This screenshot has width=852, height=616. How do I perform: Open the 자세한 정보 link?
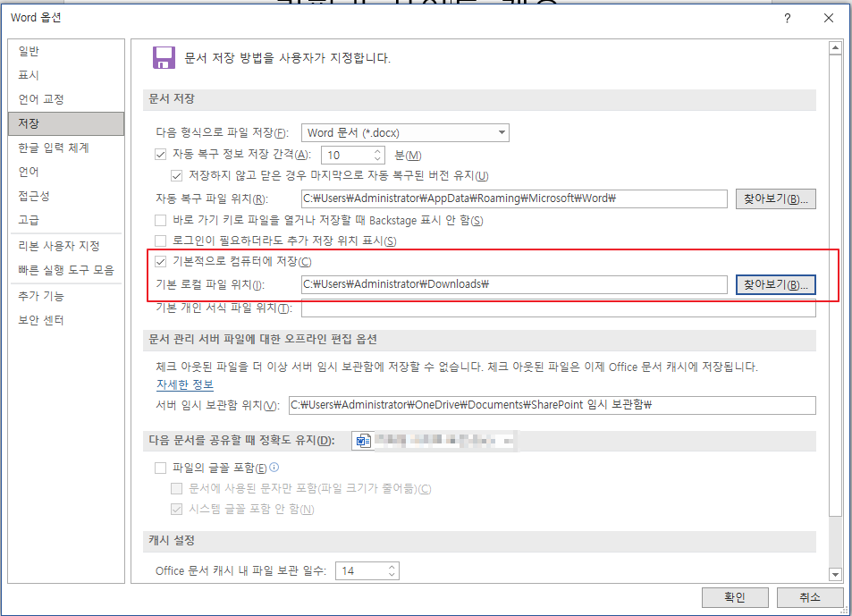coord(185,384)
